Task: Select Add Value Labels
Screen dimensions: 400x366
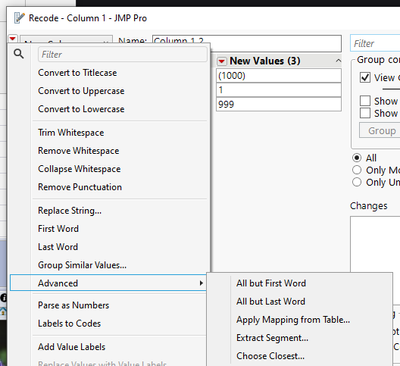Action: [72, 347]
